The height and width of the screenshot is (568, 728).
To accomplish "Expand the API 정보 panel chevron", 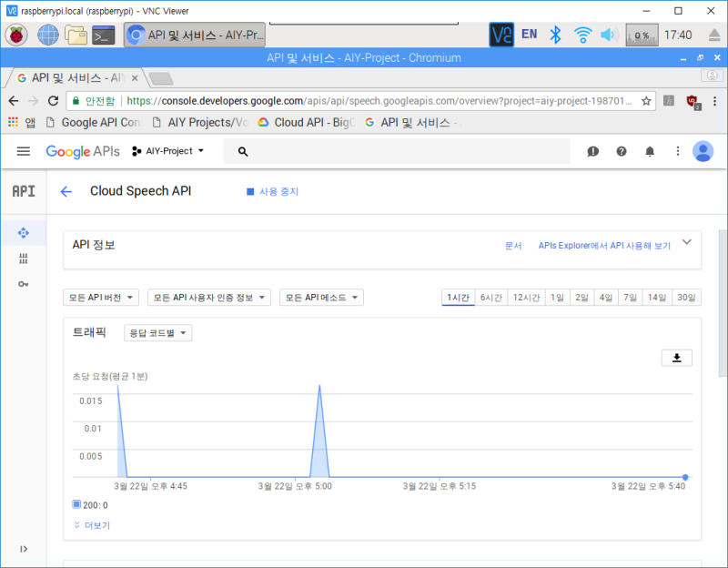I will pyautogui.click(x=687, y=242).
